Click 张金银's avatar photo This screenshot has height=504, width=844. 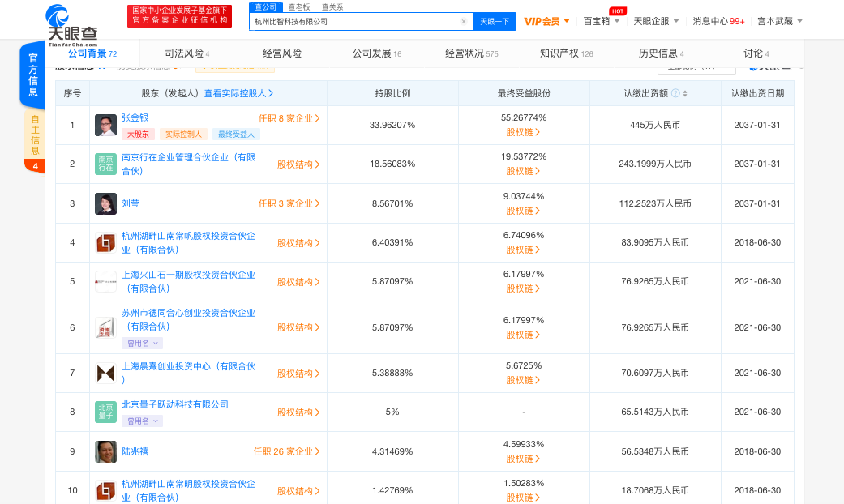[x=105, y=126]
